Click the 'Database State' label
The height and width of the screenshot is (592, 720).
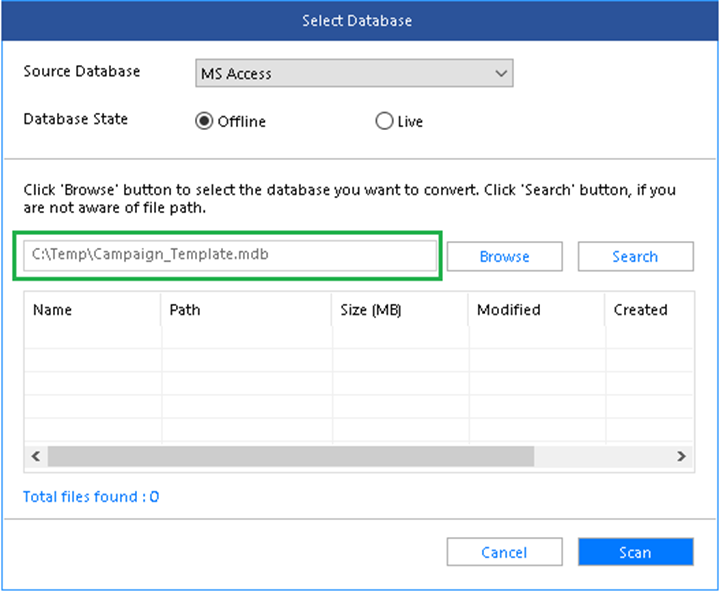(x=76, y=119)
